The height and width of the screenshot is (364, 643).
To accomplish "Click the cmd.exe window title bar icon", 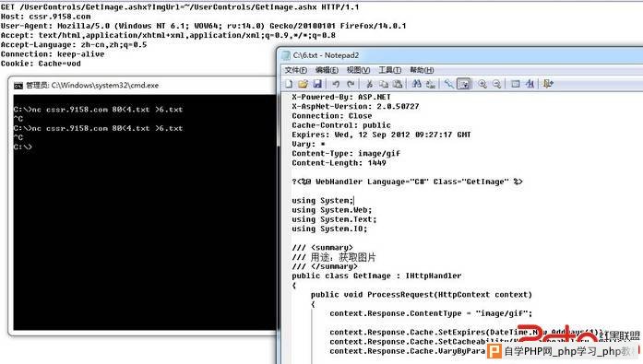I will point(18,86).
